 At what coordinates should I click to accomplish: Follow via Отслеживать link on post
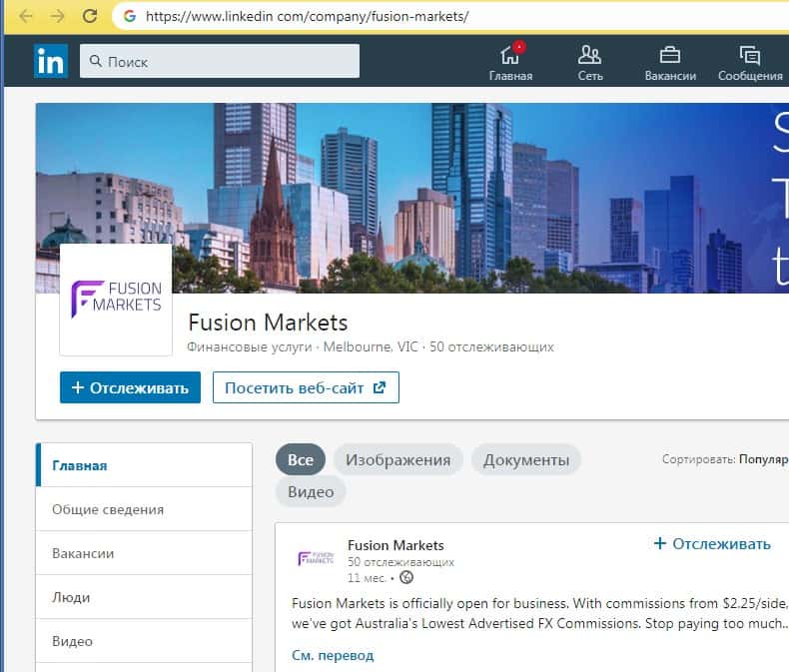click(712, 544)
